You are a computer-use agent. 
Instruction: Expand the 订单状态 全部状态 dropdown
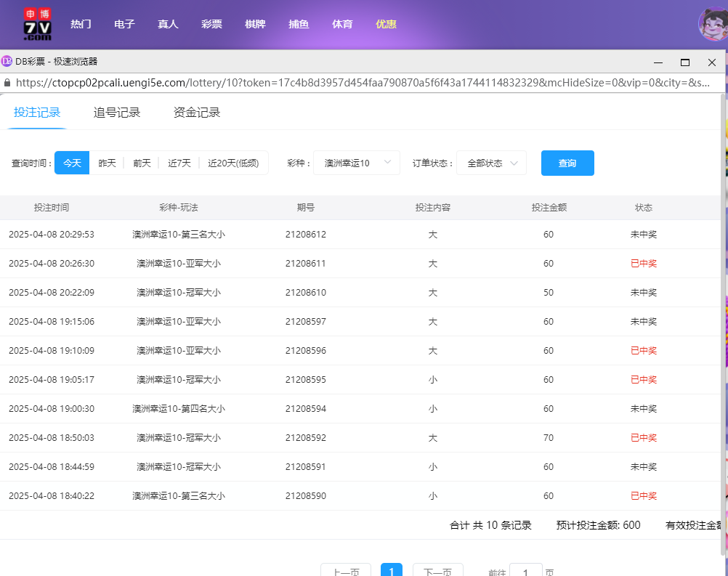pyautogui.click(x=491, y=163)
